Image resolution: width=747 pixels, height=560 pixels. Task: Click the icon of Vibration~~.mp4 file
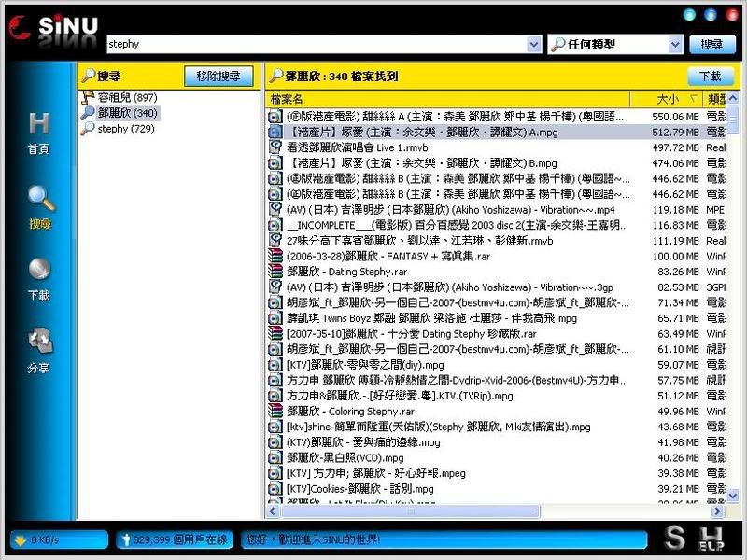[275, 209]
